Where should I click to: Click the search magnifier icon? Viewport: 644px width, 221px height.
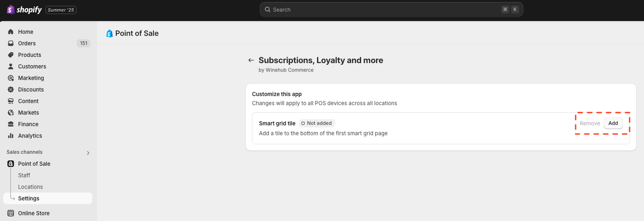point(268,9)
